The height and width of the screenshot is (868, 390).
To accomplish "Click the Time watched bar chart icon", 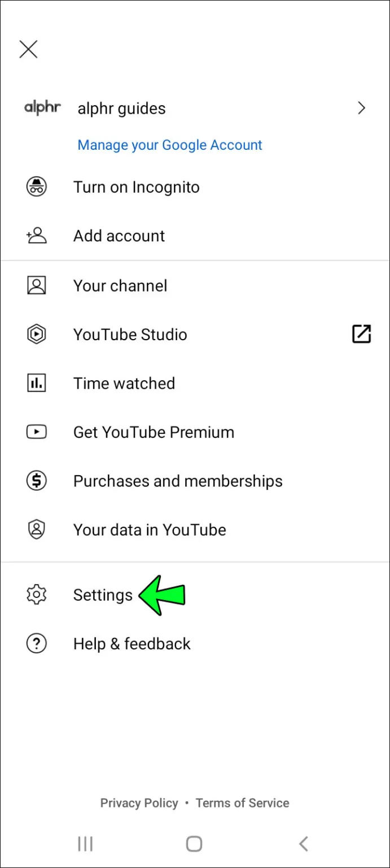I will 36,383.
